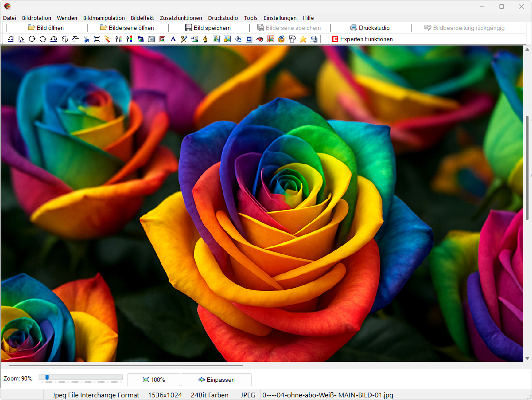This screenshot has height=400, width=532.
Task: Open the Bildmanipulation menu
Action: (104, 18)
